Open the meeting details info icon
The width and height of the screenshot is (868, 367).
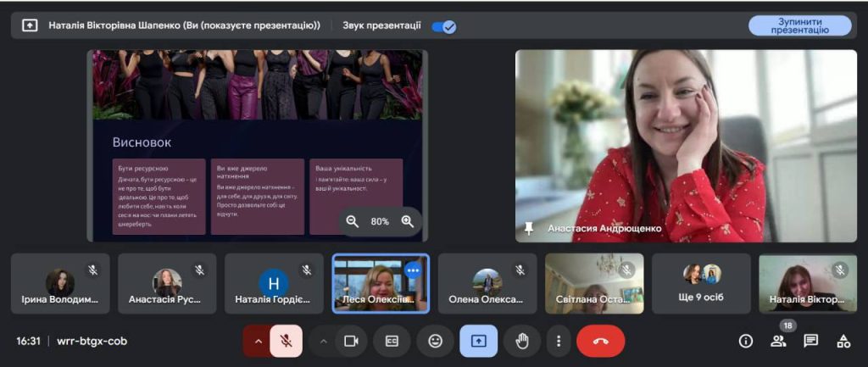click(746, 341)
